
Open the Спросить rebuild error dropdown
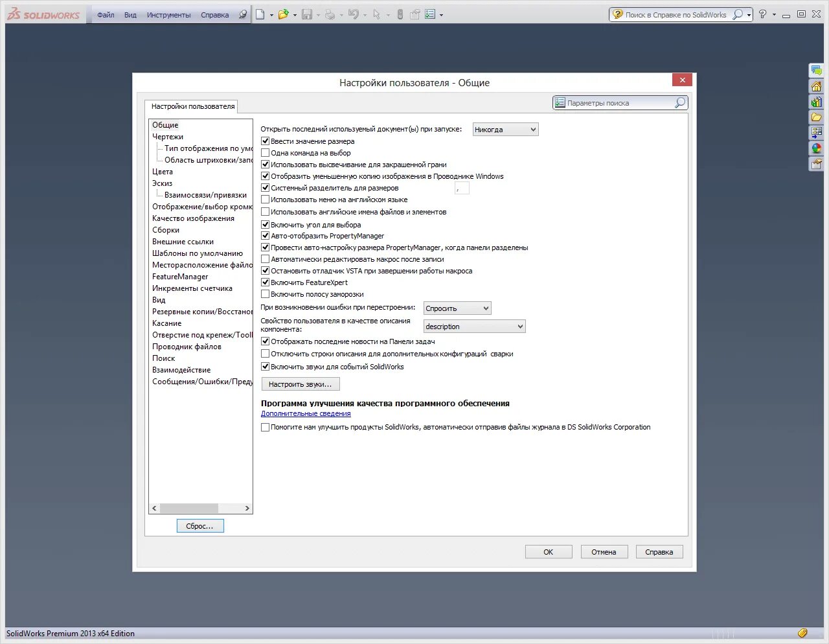pyautogui.click(x=457, y=308)
